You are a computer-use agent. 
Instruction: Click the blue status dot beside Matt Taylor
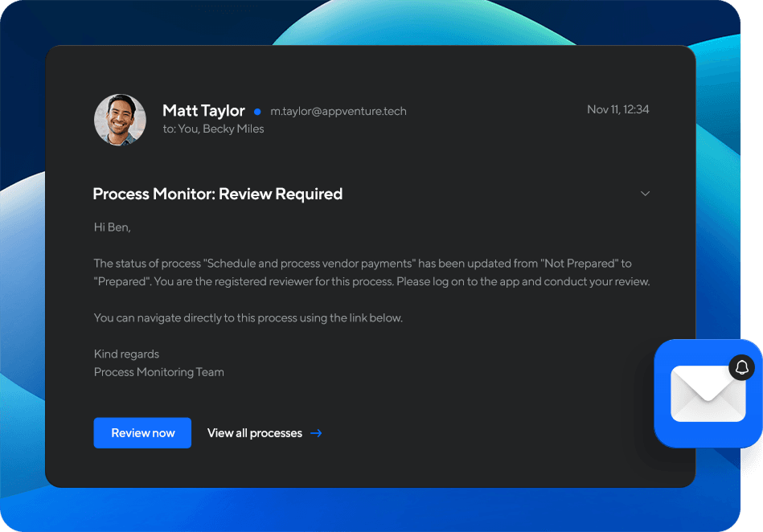tap(257, 112)
